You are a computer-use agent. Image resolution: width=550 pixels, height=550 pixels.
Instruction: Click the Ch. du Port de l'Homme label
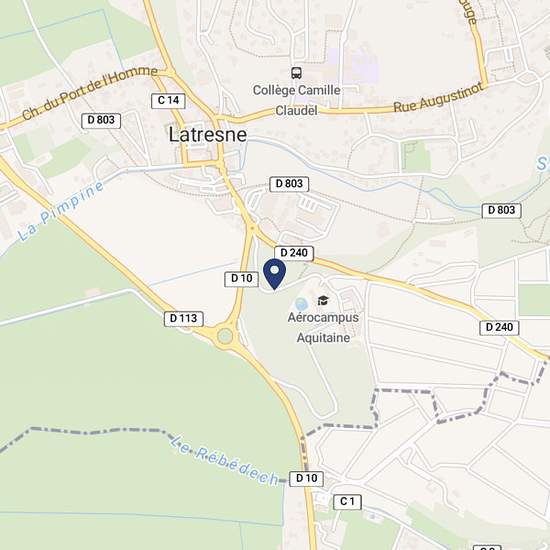pyautogui.click(x=89, y=92)
